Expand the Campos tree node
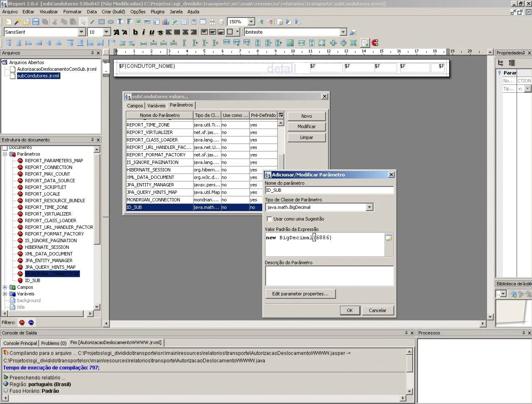 click(5, 287)
